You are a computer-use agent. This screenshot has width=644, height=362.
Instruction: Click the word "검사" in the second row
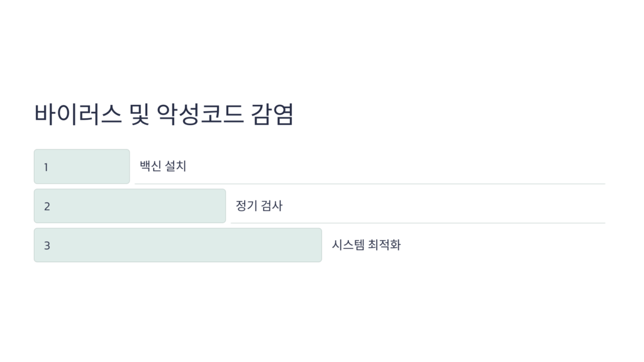272,206
